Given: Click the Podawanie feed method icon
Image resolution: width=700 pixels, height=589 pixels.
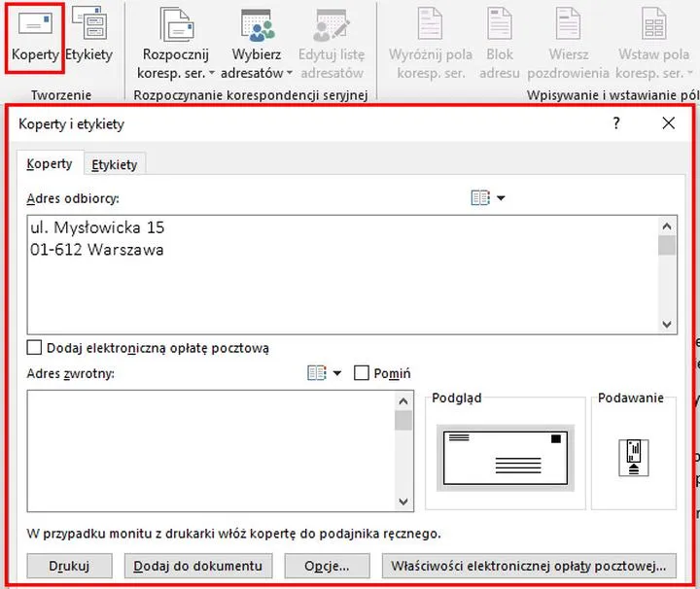Looking at the screenshot, I should point(633,457).
